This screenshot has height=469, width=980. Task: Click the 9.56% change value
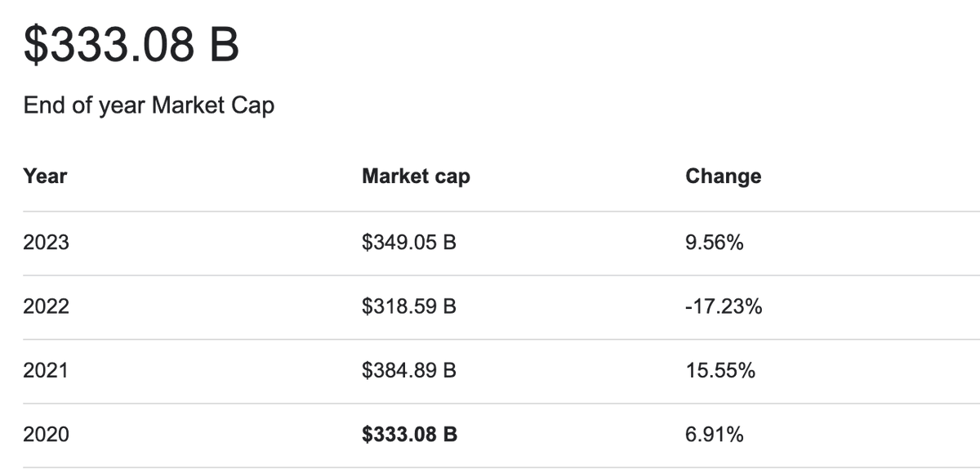(715, 243)
